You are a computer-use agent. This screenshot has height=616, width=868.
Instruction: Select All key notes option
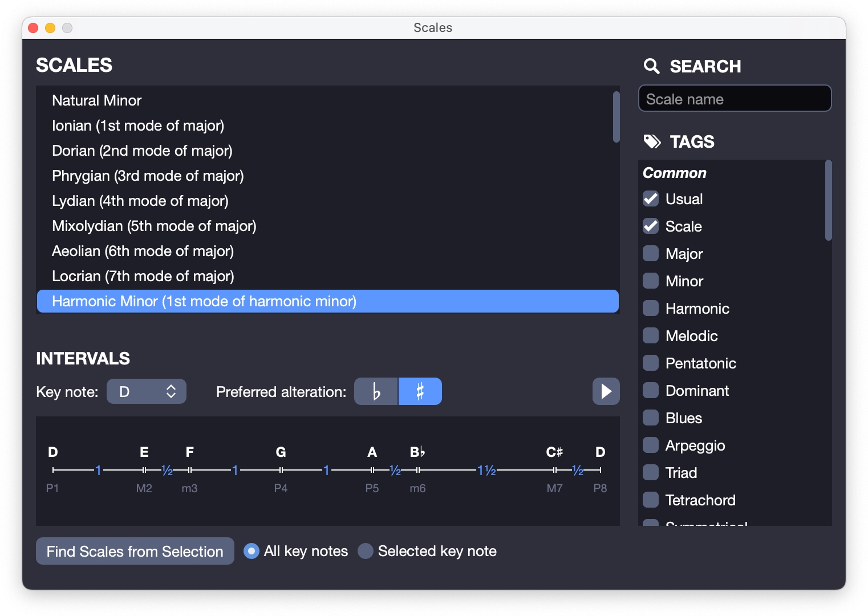251,551
